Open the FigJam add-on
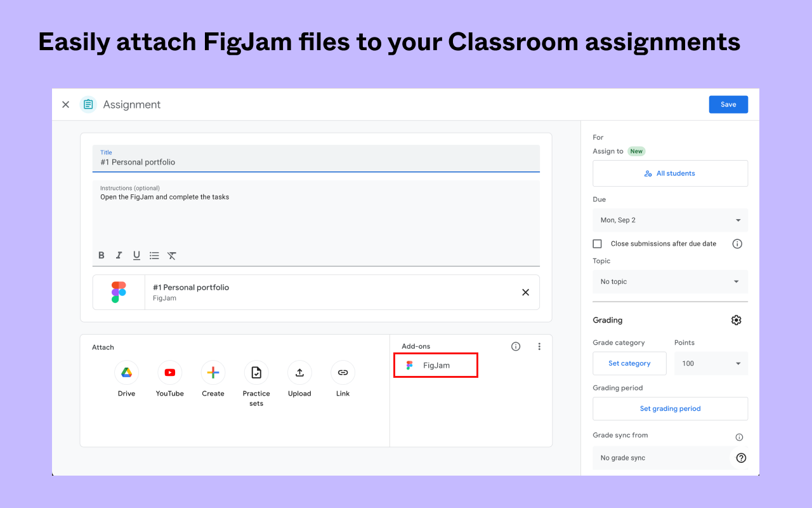The image size is (812, 508). pos(436,365)
